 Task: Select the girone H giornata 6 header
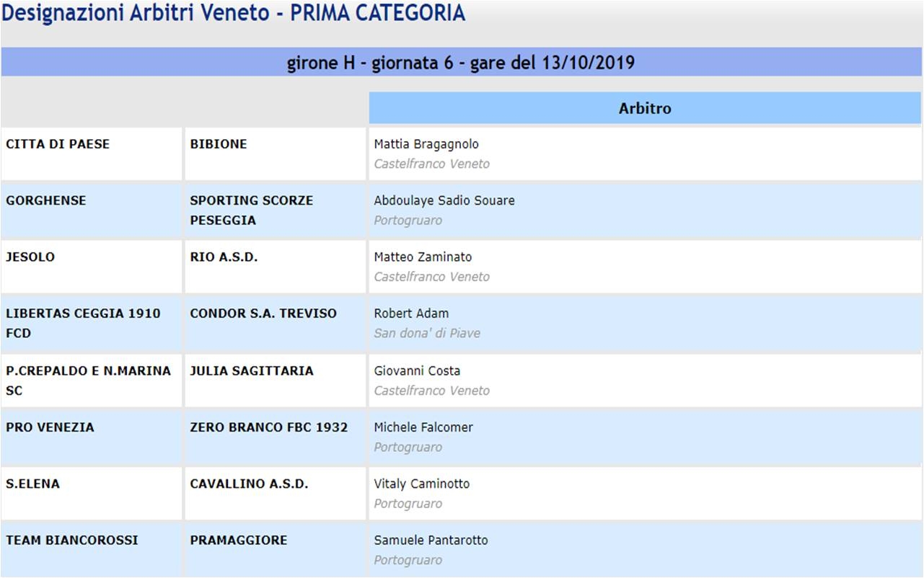coord(461,63)
